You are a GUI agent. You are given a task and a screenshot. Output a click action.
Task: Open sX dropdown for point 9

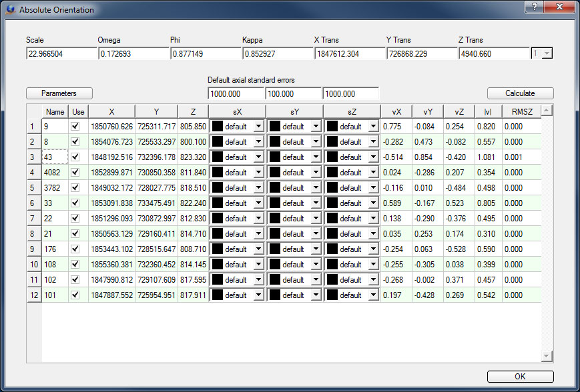click(x=258, y=127)
